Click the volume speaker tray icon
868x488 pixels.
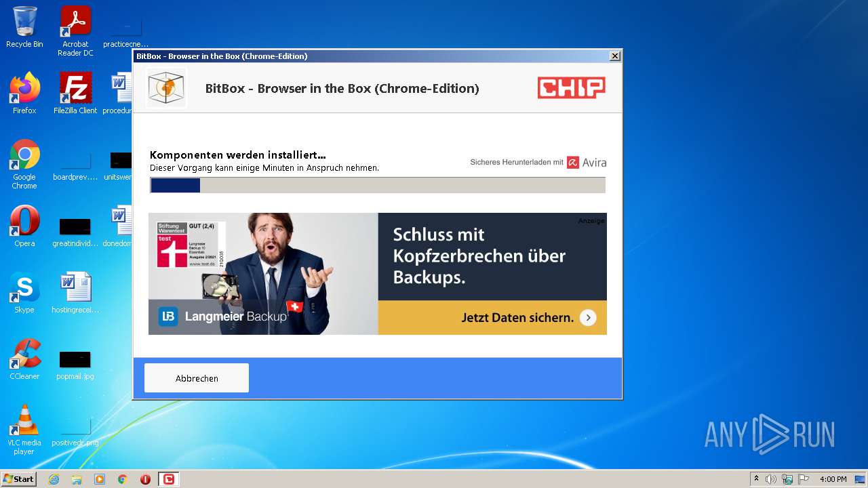coord(771,479)
